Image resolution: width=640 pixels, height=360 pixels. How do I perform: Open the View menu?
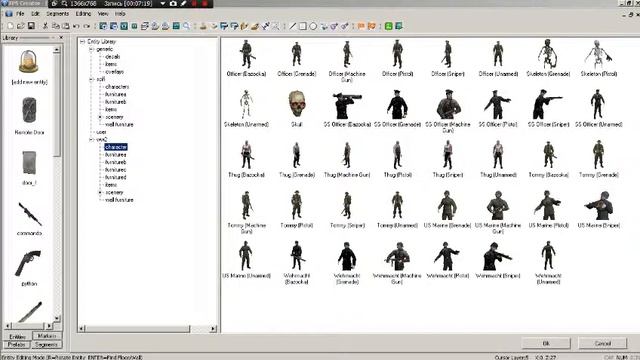click(103, 13)
